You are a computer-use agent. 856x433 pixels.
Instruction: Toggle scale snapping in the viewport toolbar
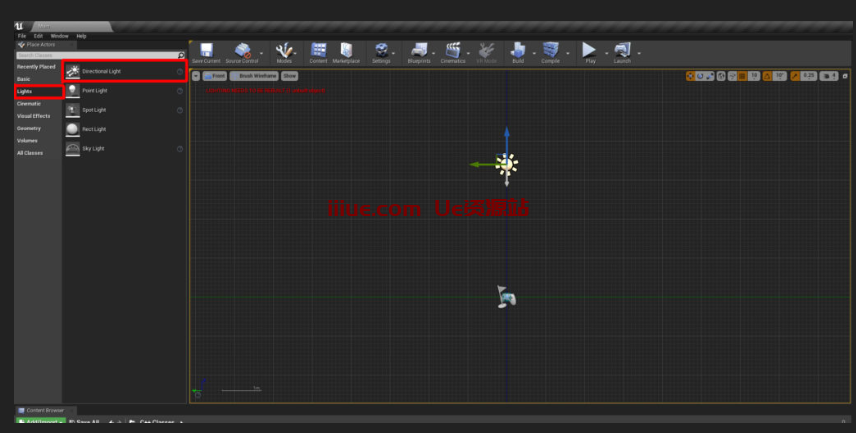(x=796, y=76)
